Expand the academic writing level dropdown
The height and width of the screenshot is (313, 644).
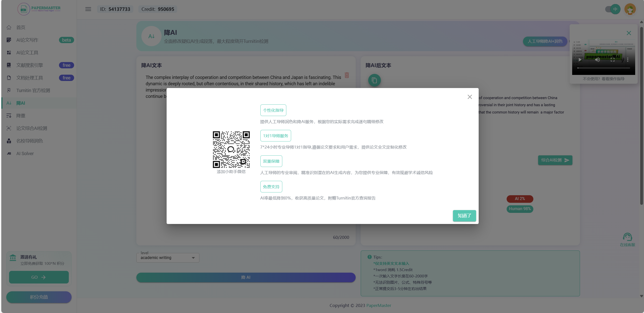coord(168,258)
